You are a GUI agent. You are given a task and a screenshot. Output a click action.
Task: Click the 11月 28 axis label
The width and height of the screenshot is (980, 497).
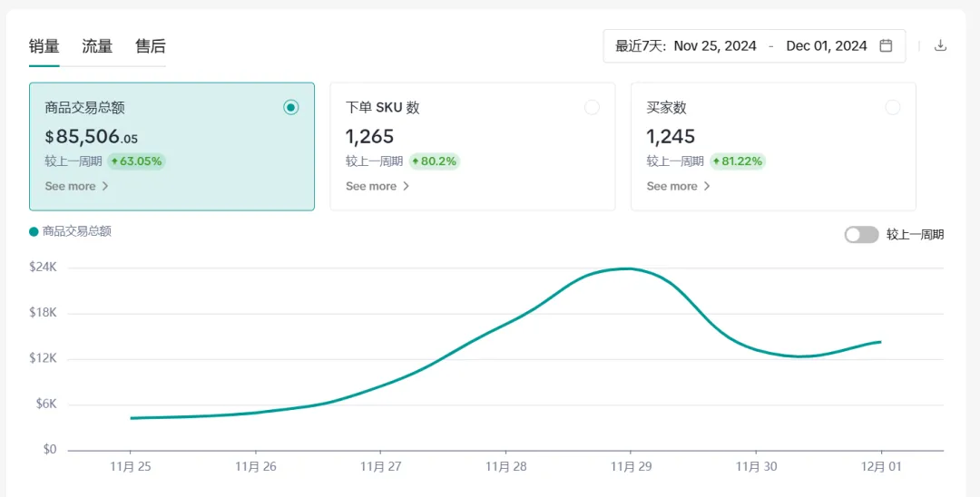click(x=505, y=467)
